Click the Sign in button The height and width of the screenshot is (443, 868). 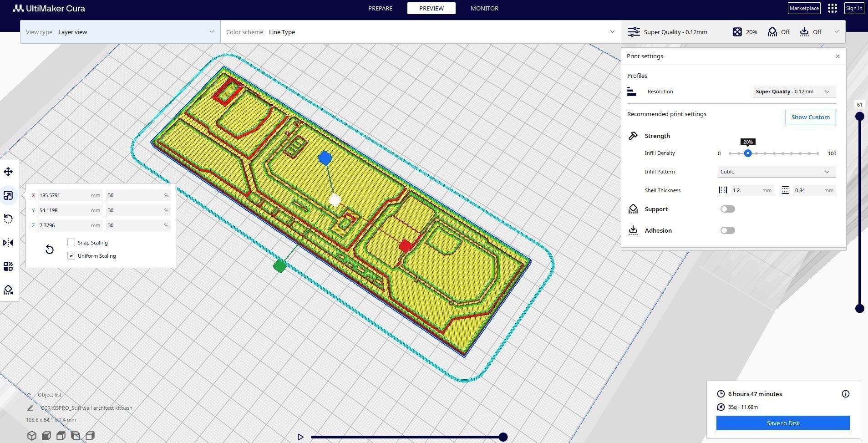[854, 8]
